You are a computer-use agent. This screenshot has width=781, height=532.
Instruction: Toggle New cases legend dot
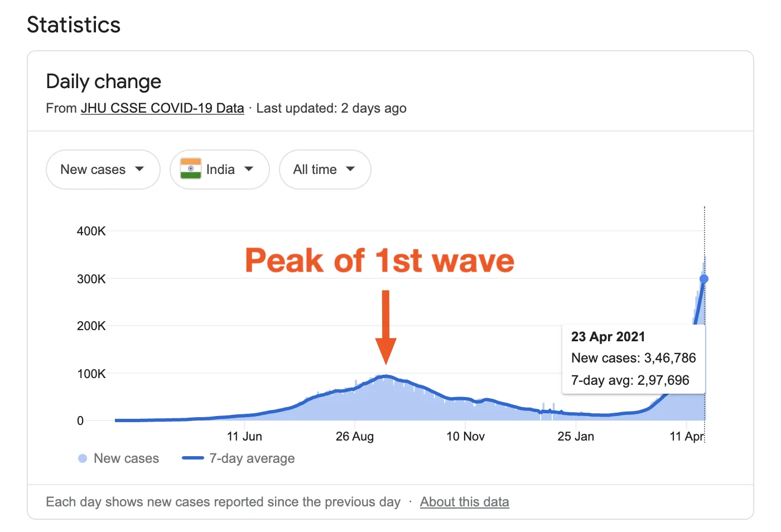tap(83, 458)
